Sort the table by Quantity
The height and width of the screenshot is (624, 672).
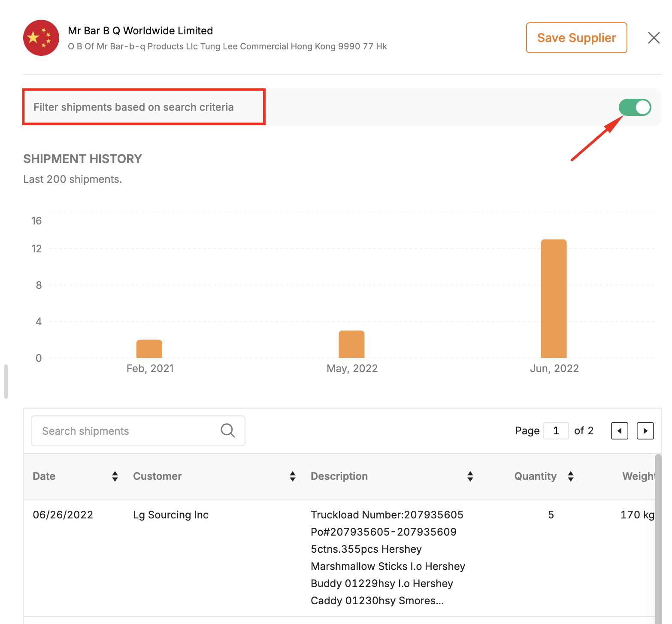pos(571,476)
